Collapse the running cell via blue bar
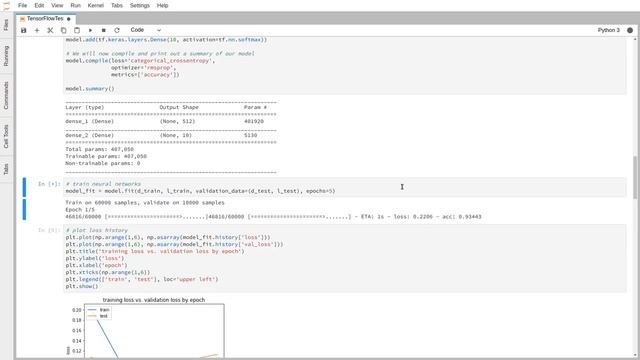 [24, 187]
